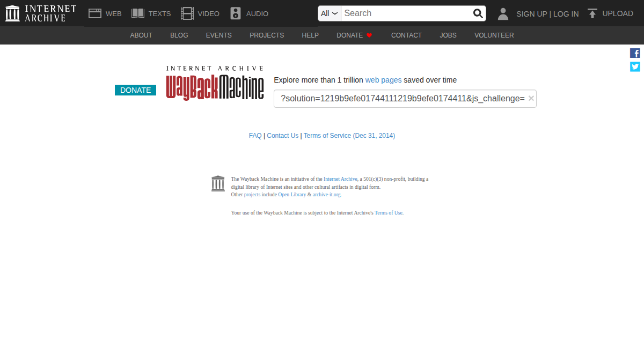
Task: Open the Blog menu item
Action: coord(179,35)
